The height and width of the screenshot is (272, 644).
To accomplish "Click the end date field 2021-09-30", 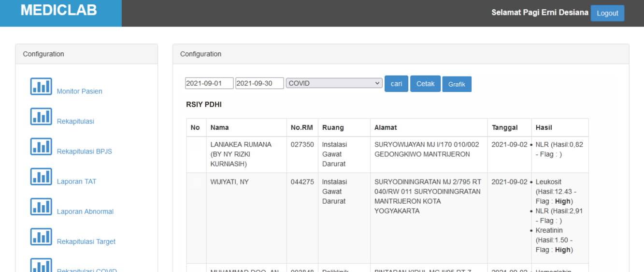I will [x=259, y=83].
